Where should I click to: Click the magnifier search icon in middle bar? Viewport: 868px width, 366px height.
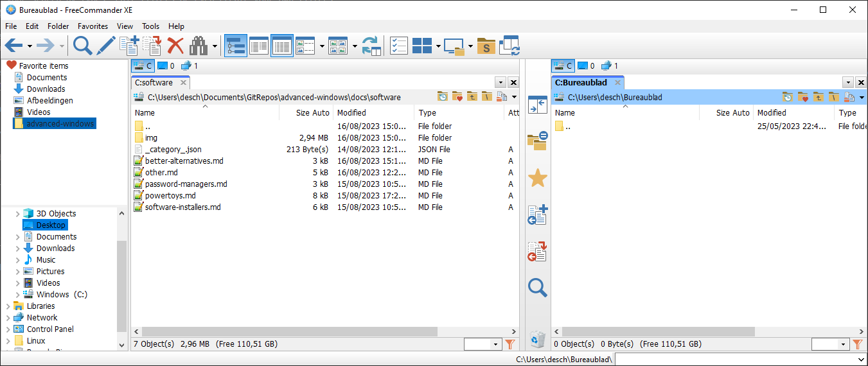point(537,287)
